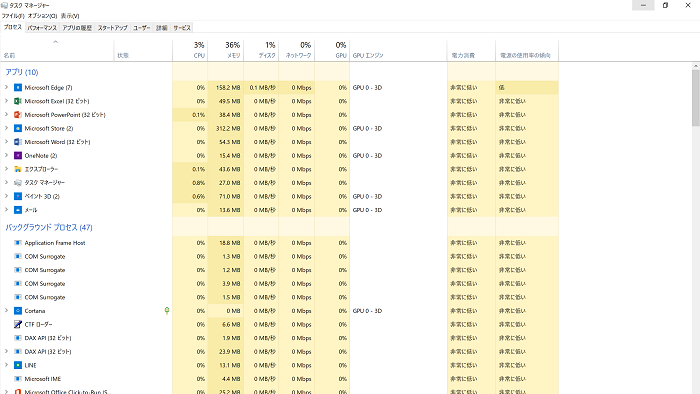Expand the Microsoft Excel process group
This screenshot has height=394, width=700.
tap(6, 101)
